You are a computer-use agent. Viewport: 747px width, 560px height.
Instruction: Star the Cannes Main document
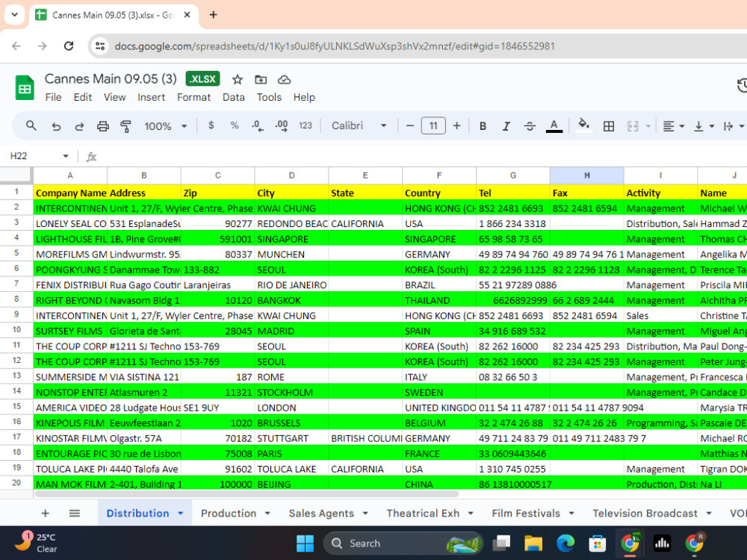(238, 80)
